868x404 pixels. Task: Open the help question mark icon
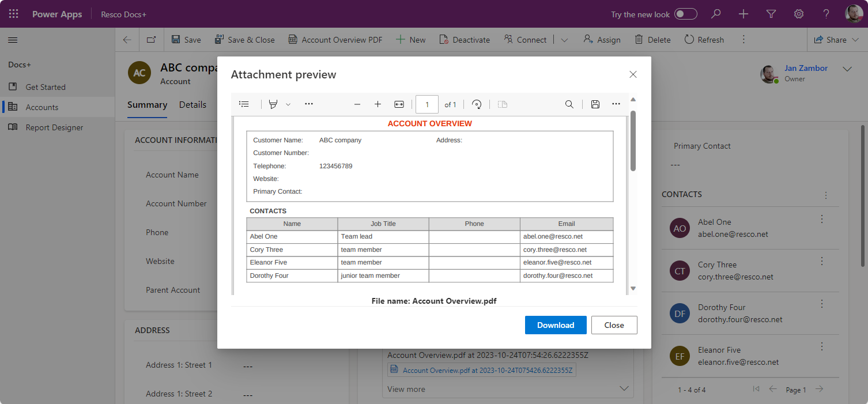[826, 14]
